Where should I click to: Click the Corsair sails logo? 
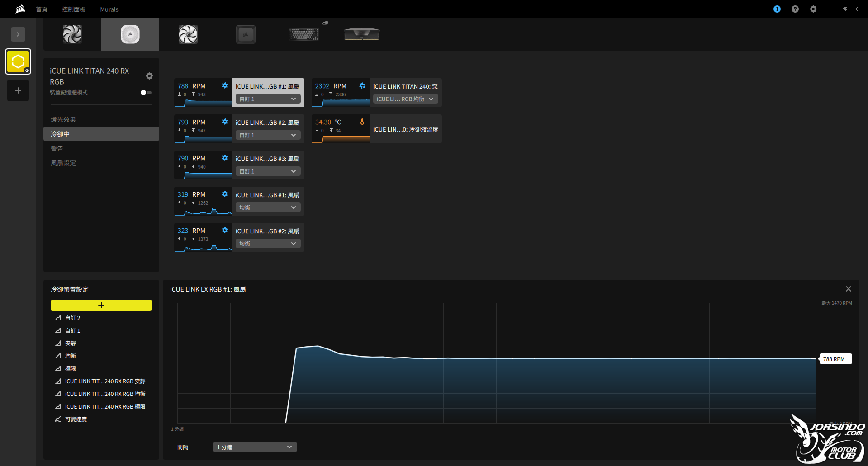20,9
